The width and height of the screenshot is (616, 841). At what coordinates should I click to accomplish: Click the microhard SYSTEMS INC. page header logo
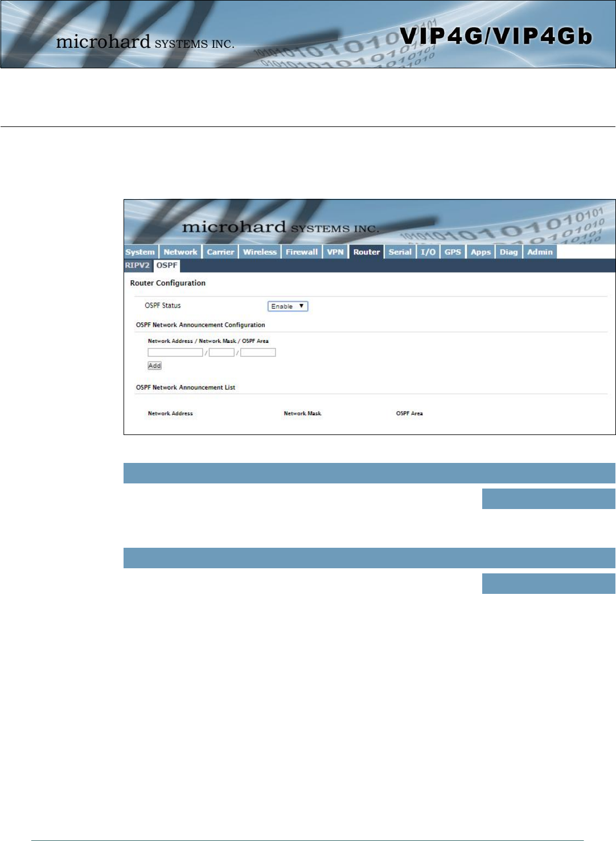pos(145,42)
